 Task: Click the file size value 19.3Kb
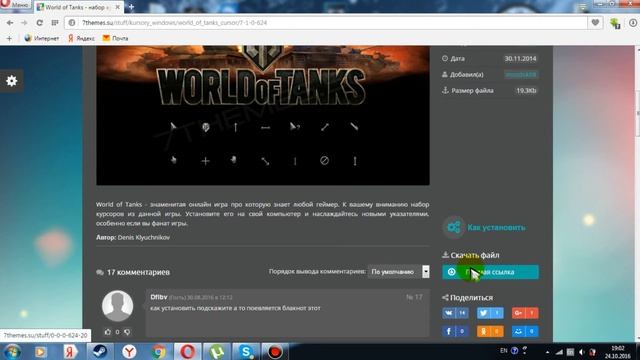(x=526, y=91)
